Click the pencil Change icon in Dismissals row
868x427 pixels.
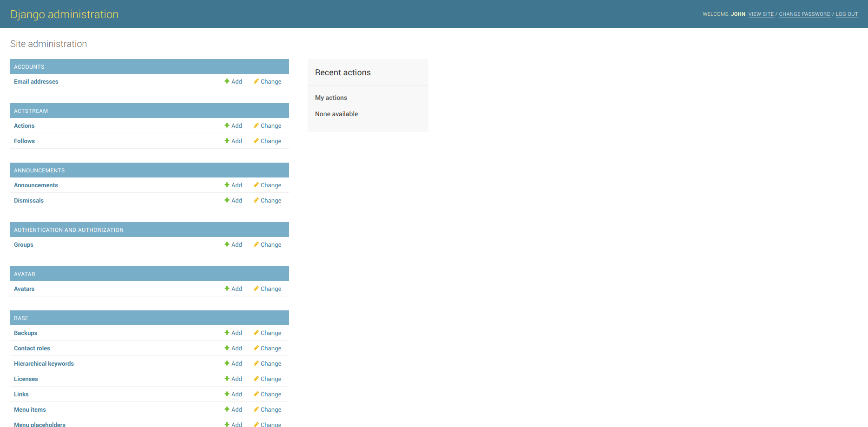(256, 200)
